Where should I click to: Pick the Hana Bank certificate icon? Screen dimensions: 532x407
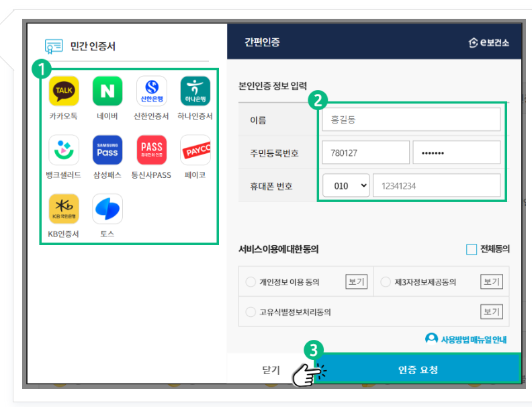click(195, 91)
